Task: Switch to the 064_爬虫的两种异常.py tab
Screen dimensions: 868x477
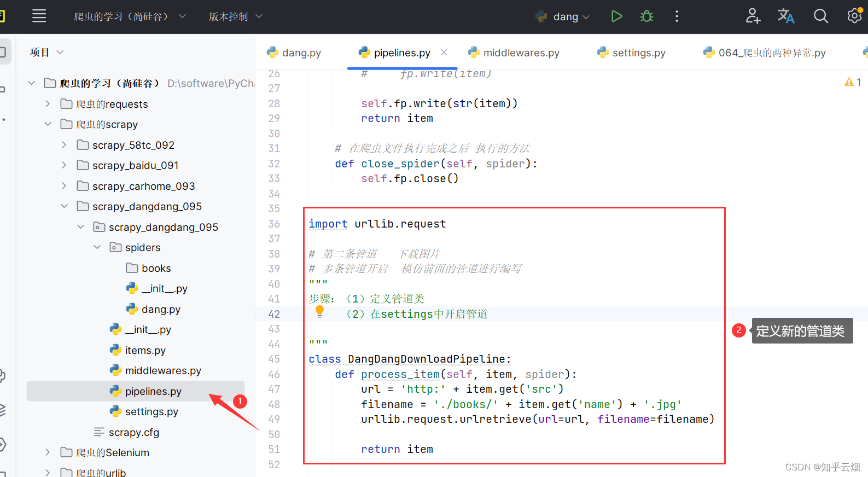Action: 765,53
